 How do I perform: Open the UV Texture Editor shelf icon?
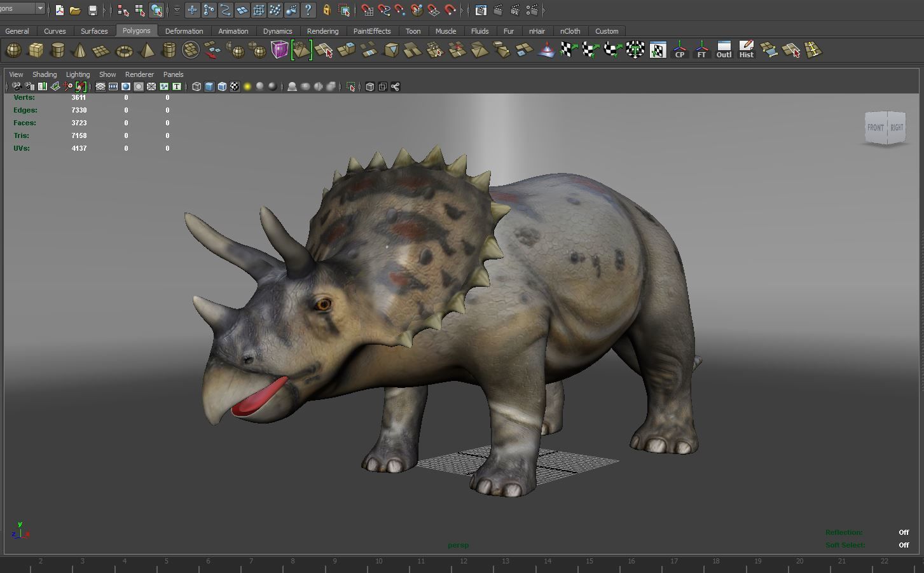658,50
